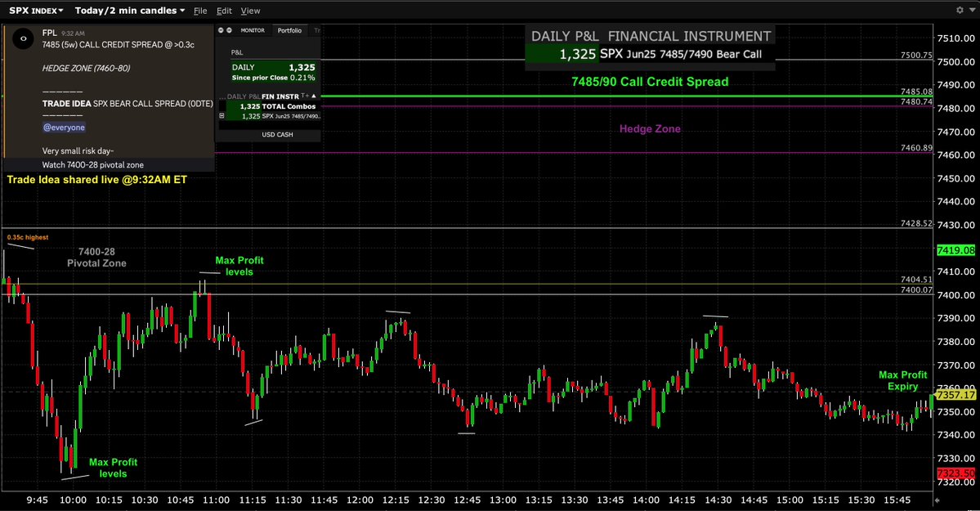Click the orange '0.35c highest' label
The image size is (980, 511).
[x=28, y=237]
